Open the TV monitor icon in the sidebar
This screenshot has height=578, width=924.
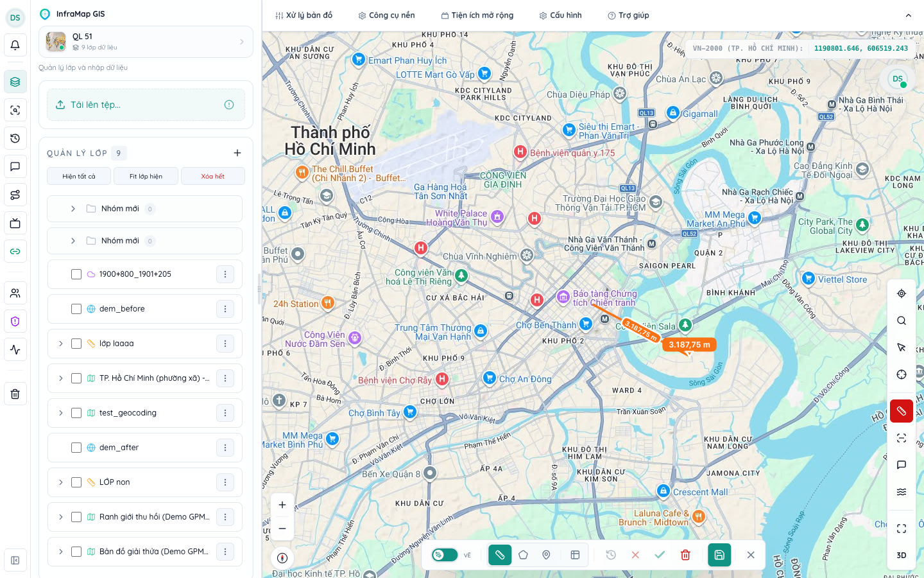point(15,223)
